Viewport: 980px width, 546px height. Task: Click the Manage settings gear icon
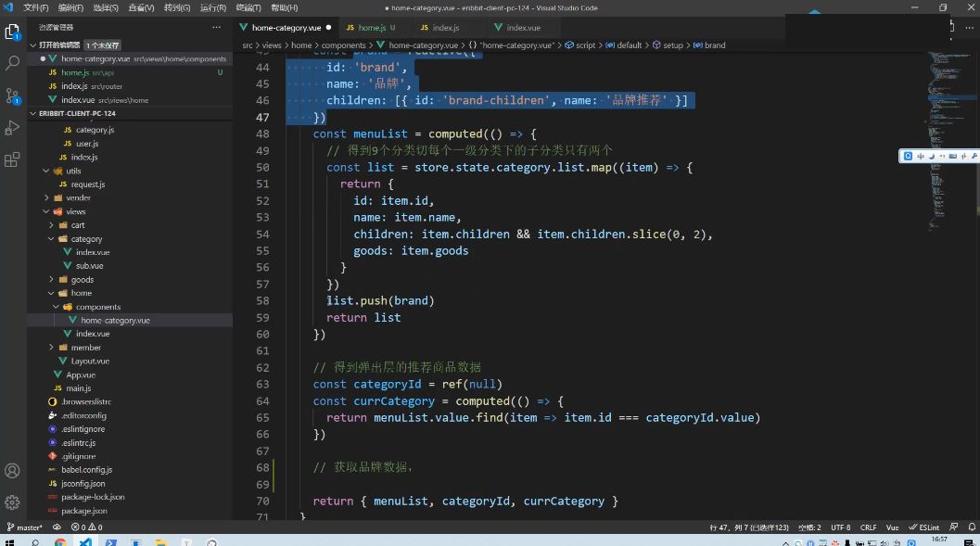[12, 503]
